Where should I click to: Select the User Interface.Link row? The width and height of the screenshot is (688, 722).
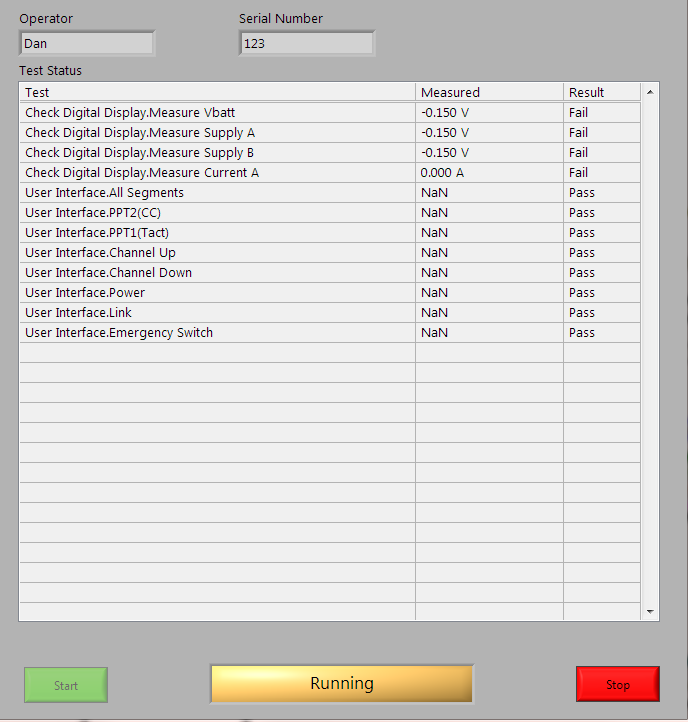330,313
